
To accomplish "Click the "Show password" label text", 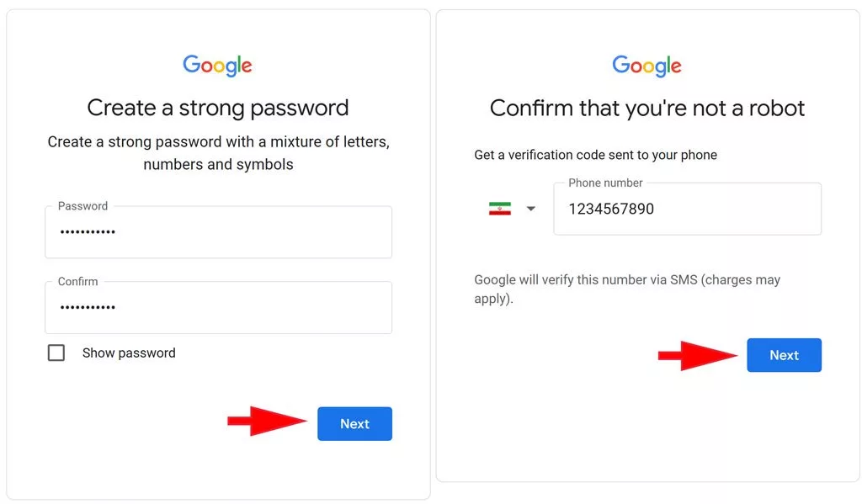I will pyautogui.click(x=129, y=353).
